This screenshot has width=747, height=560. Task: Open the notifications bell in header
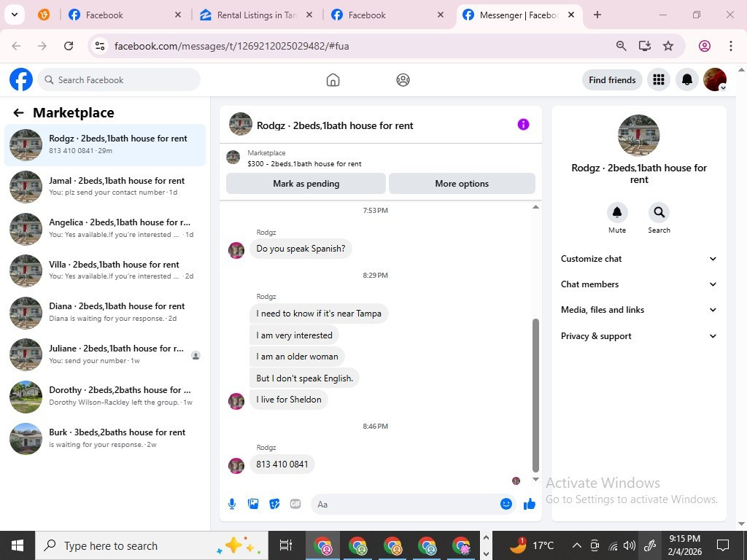click(x=687, y=79)
